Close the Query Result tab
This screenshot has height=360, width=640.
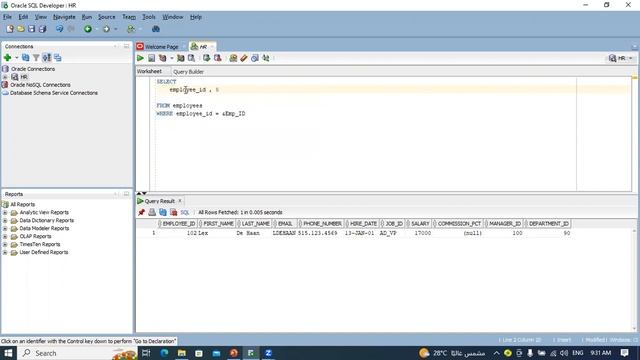[x=180, y=201]
